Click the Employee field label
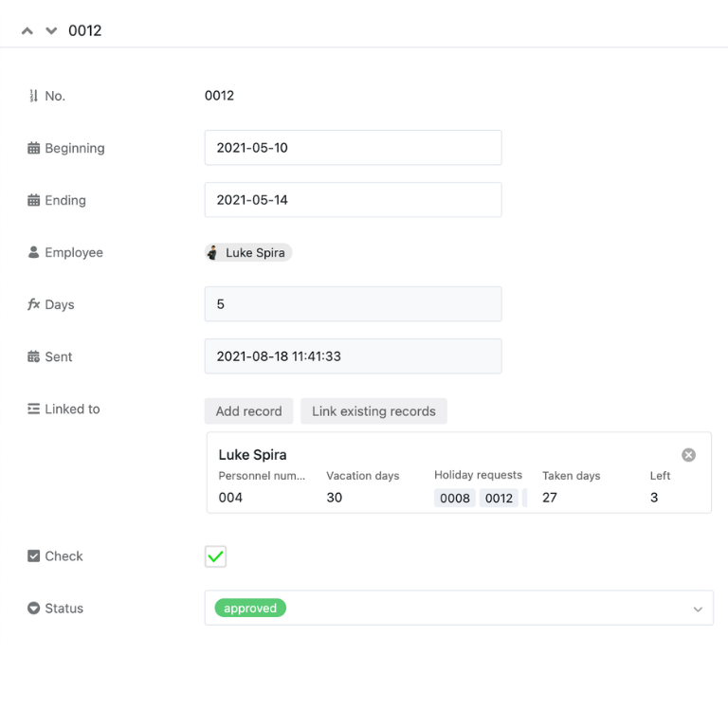Screen dimensions: 728x710 74,252
